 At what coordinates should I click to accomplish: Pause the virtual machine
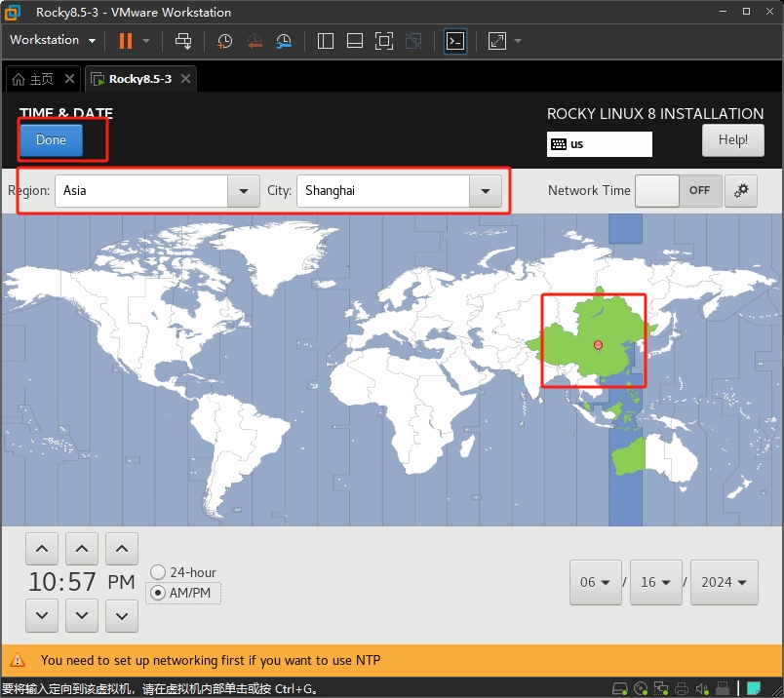point(126,41)
